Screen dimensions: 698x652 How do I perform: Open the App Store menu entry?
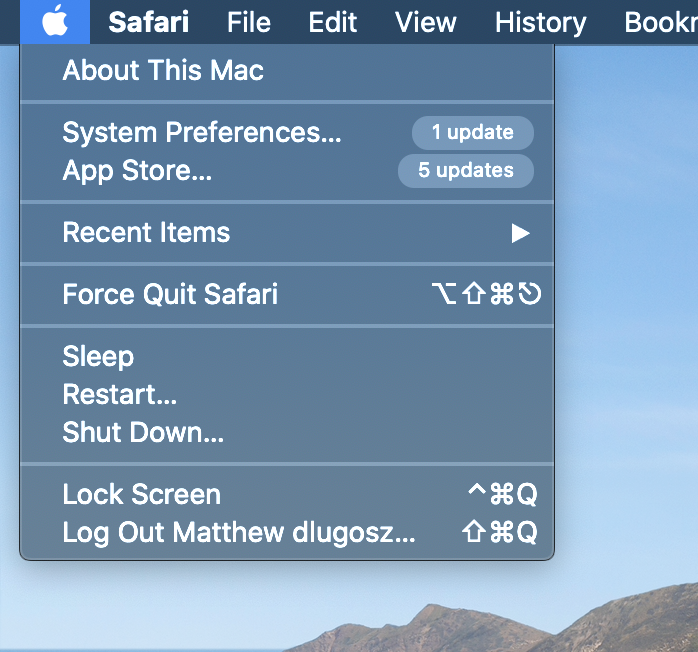[137, 170]
